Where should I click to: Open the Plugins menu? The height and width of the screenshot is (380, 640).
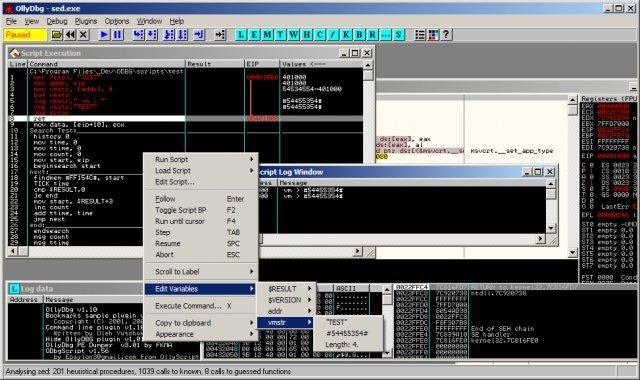[x=86, y=21]
